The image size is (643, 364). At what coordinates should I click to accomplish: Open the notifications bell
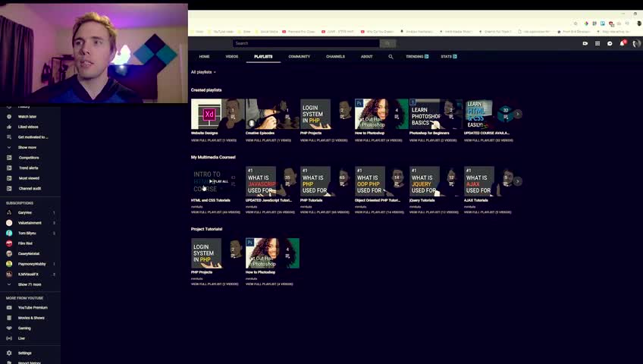click(622, 43)
